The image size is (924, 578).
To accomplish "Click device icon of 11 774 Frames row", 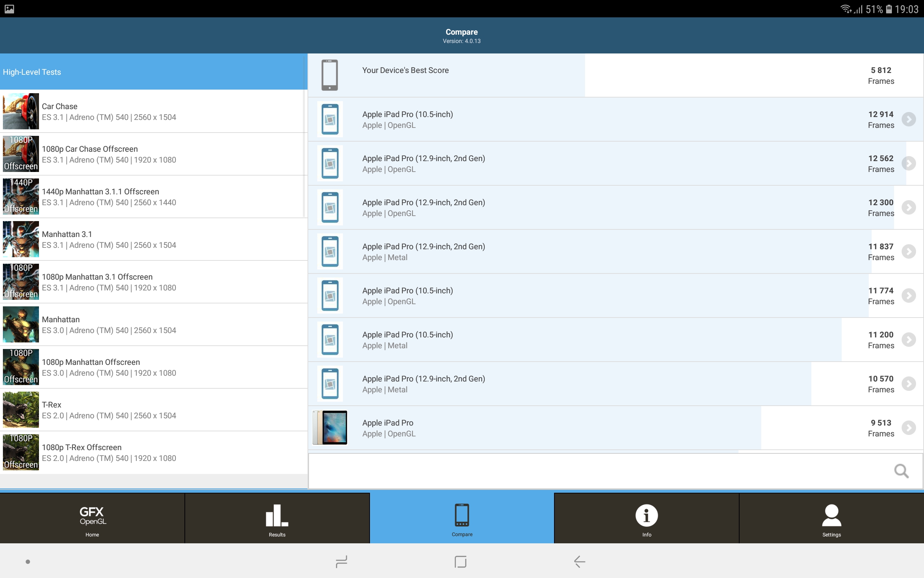I will (x=330, y=296).
